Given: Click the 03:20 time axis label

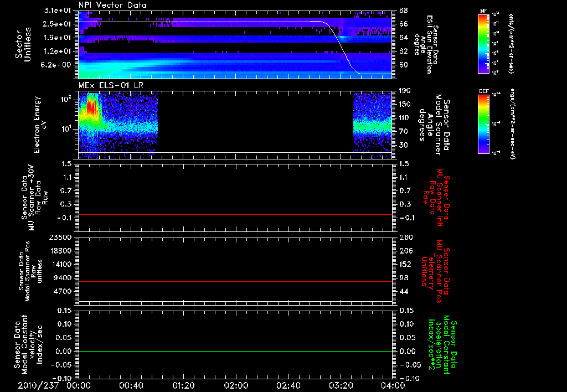Looking at the screenshot, I should (341, 385).
